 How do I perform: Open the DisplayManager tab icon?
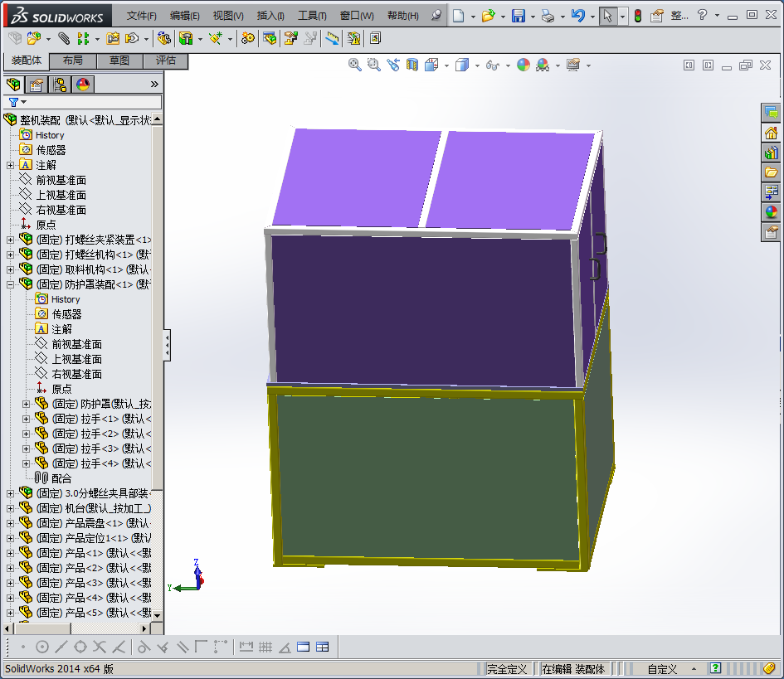tap(83, 85)
